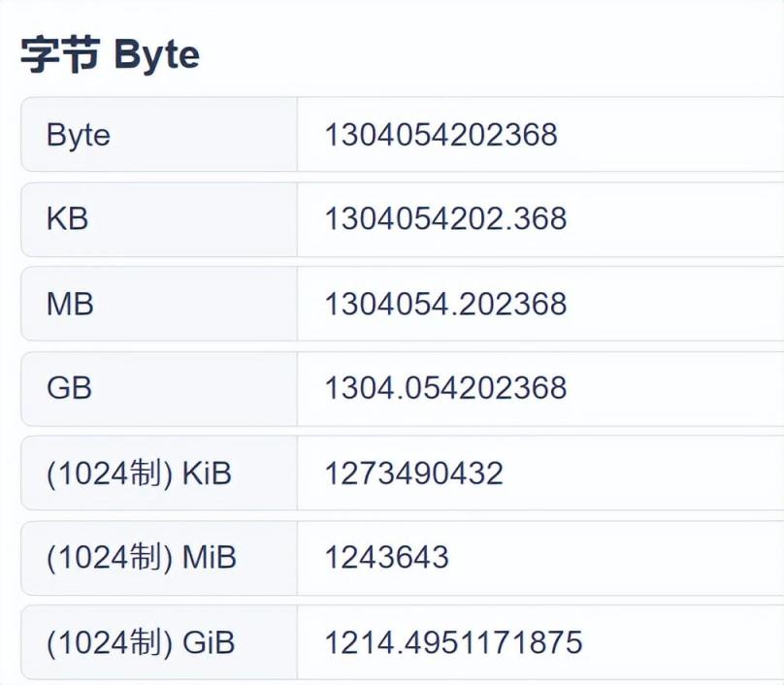Click empty space after the MiB number
The width and height of the screenshot is (784, 685).
click(x=621, y=558)
